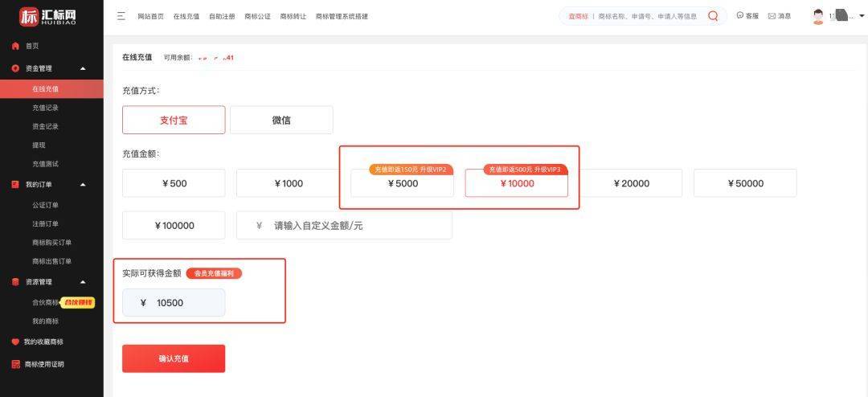
Task: Open 充值测试 in the sidebar
Action: click(45, 165)
